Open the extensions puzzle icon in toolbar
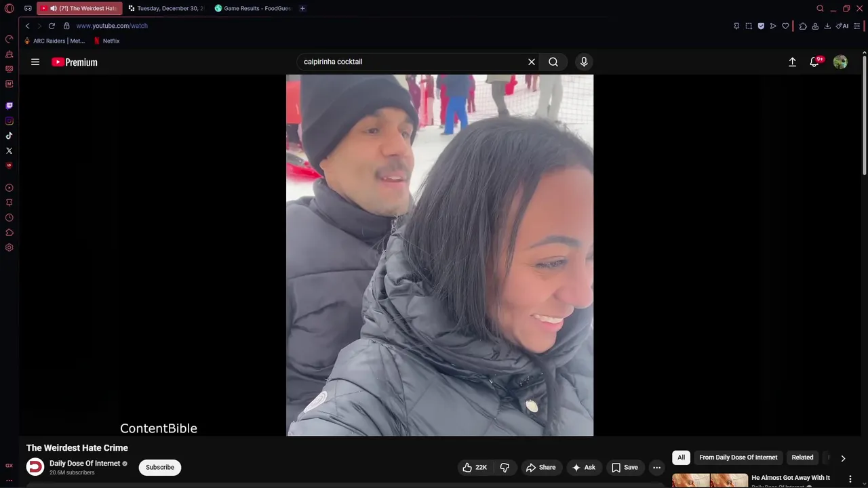Image resolution: width=868 pixels, height=488 pixels. (803, 26)
